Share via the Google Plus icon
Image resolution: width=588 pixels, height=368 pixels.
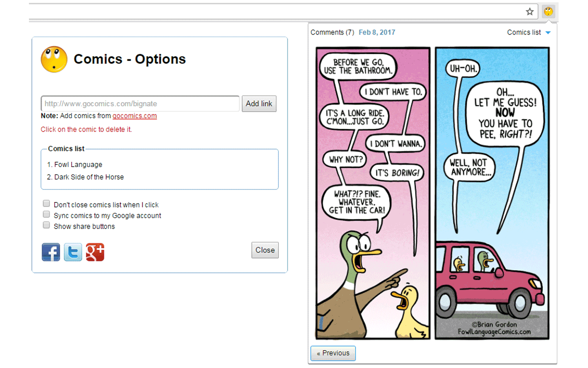pos(95,252)
